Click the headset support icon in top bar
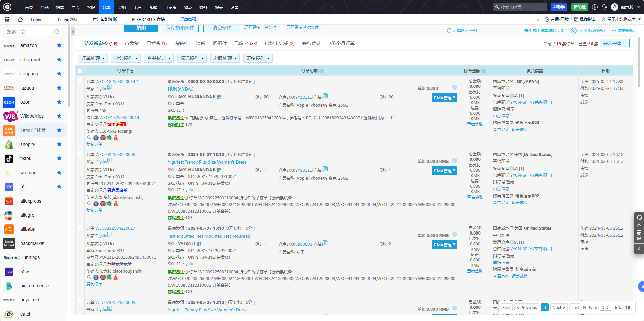Viewport: 644px width, 321px height. pos(604,7)
